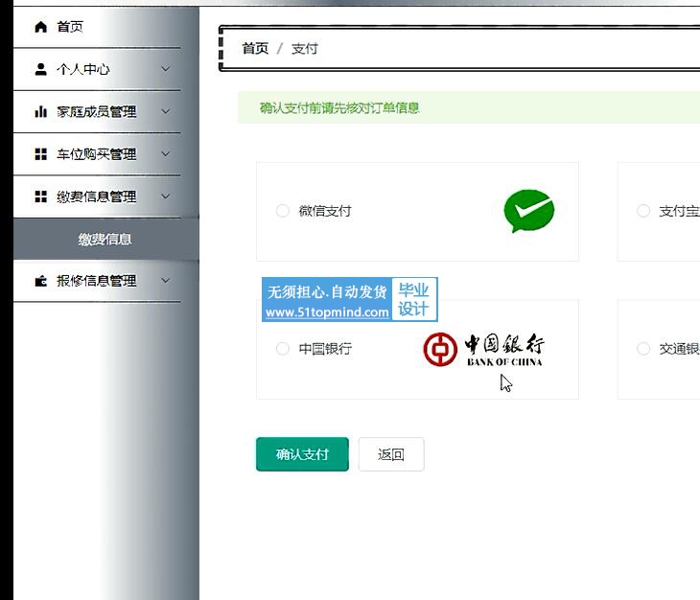This screenshot has height=600, width=700.
Task: Collapse 缴费信息管理 chevron
Action: click(x=166, y=196)
